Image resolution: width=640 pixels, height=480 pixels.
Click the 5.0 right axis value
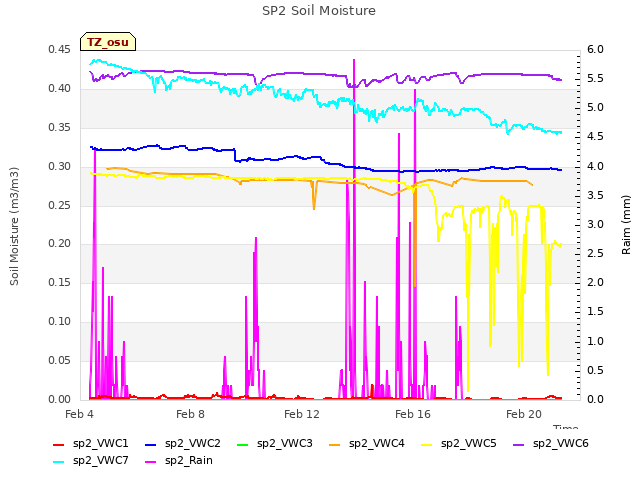tap(595, 107)
